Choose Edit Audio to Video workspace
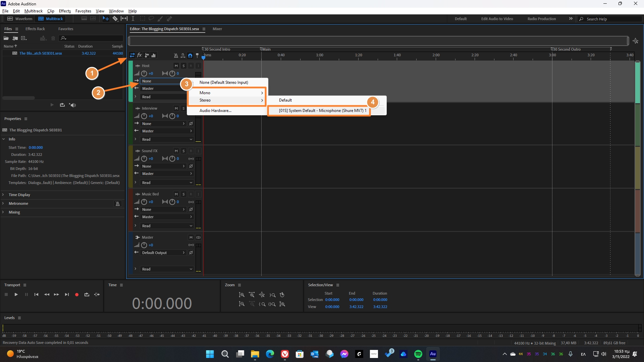The width and height of the screenshot is (644, 362). point(497,19)
